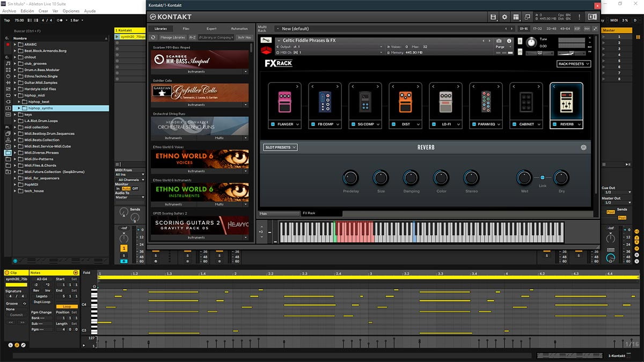
Task: Open the Multi Rack preset dropdown arrow
Action: tap(277, 29)
